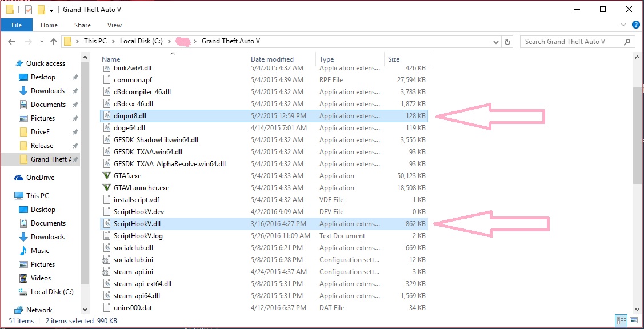
Task: Click Local Disk (C:) in address breadcrumb
Action: 141,41
